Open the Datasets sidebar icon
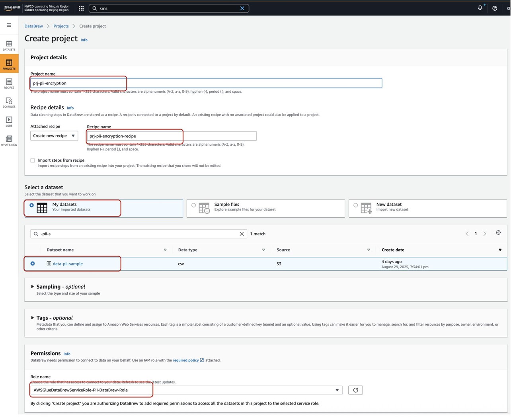The width and height of the screenshot is (511, 420). coord(9,45)
